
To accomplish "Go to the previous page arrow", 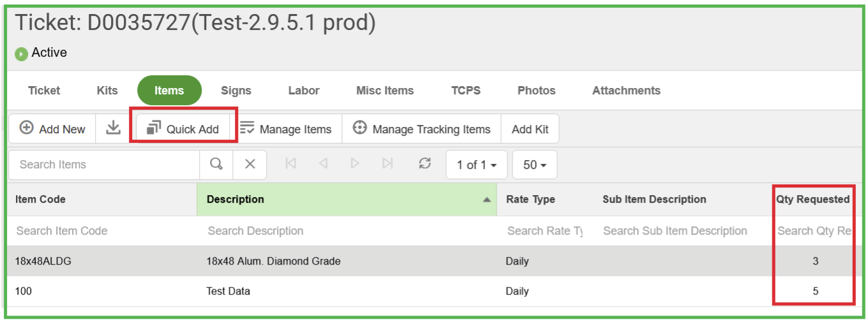I will pyautogui.click(x=323, y=164).
